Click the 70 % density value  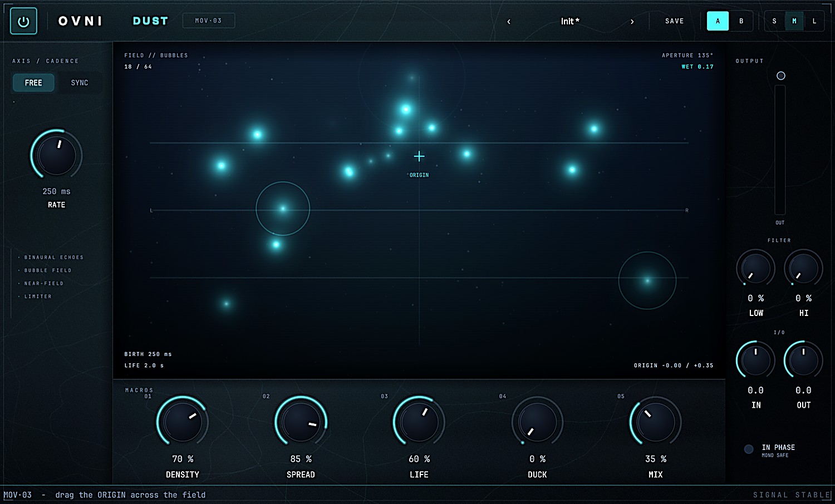coord(183,459)
